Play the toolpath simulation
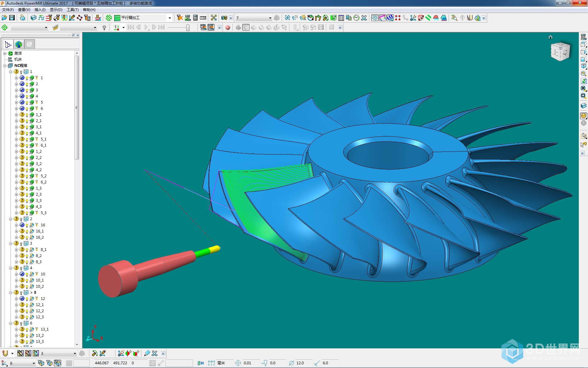Screen dimensions: 588x368 tap(146, 28)
